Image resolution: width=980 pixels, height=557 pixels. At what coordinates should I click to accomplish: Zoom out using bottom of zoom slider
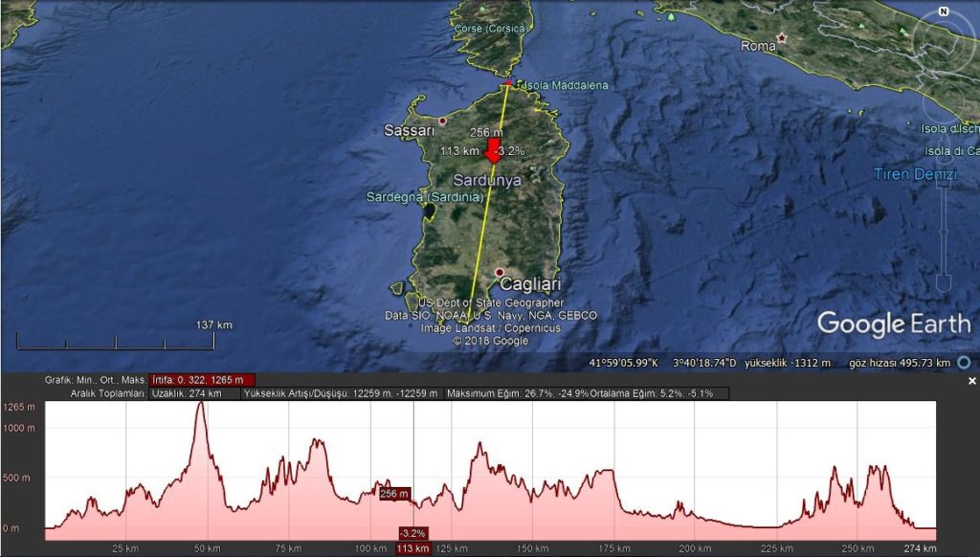click(x=944, y=284)
